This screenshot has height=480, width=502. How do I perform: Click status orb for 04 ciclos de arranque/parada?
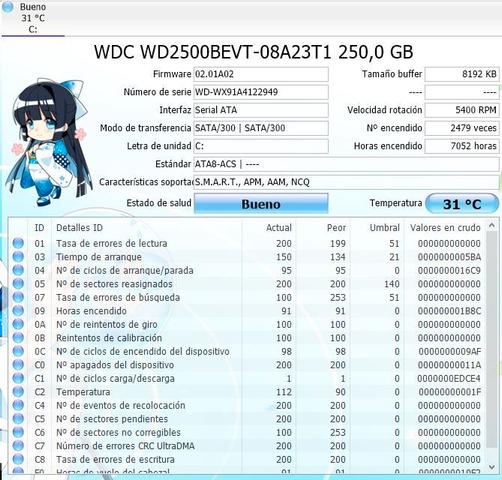coord(18,270)
